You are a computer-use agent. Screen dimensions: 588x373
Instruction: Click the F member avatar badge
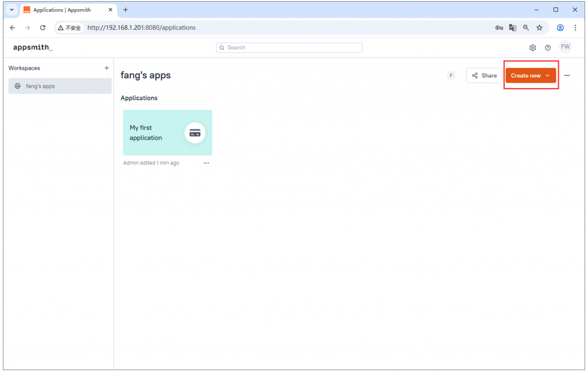pyautogui.click(x=451, y=76)
